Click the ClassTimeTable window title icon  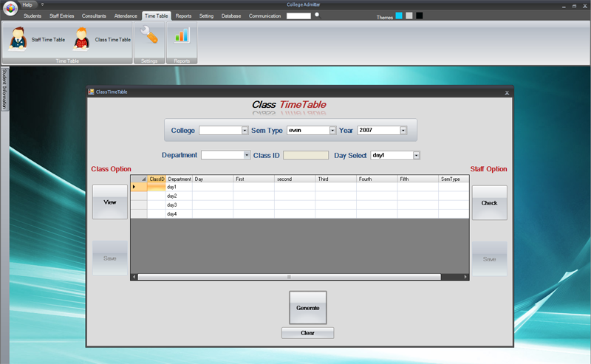[x=91, y=92]
